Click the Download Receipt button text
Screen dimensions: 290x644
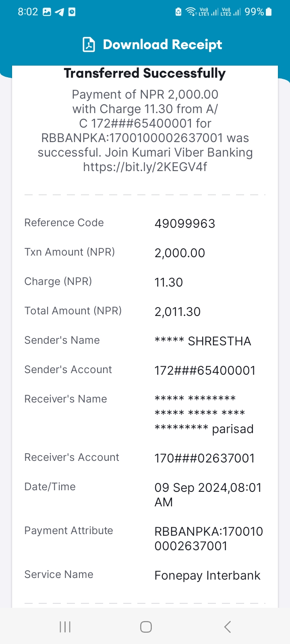162,45
